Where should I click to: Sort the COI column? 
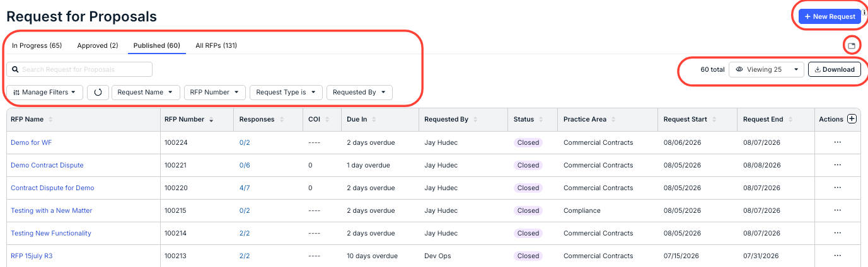tap(327, 120)
